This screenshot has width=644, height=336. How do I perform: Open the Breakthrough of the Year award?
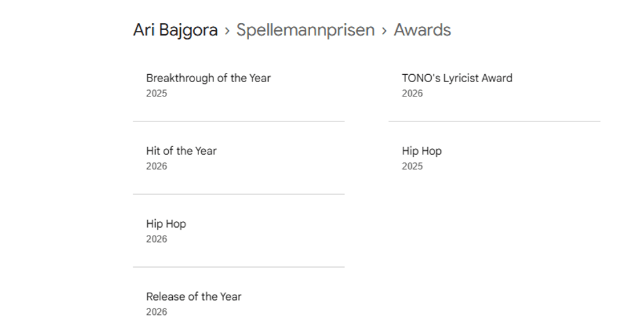click(x=208, y=78)
